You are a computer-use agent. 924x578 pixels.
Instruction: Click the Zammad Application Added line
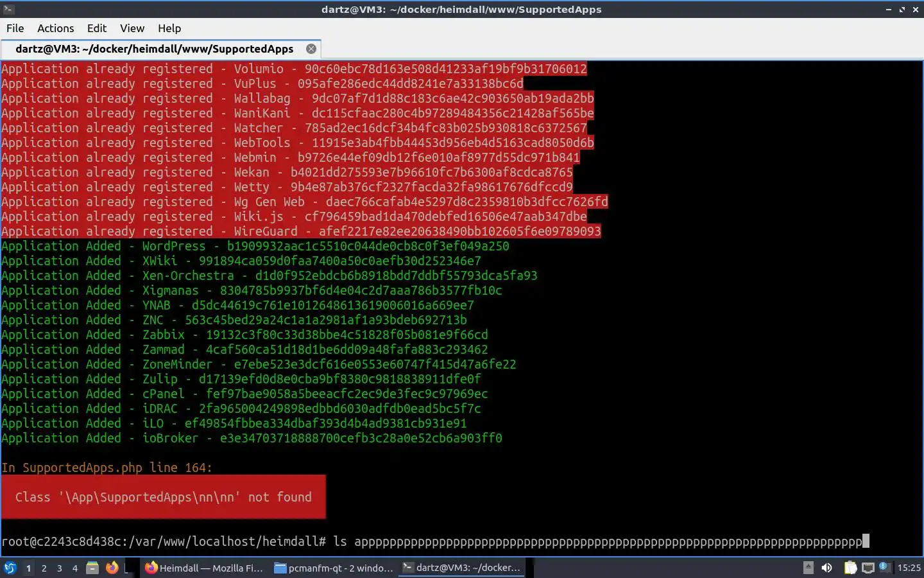pos(244,349)
